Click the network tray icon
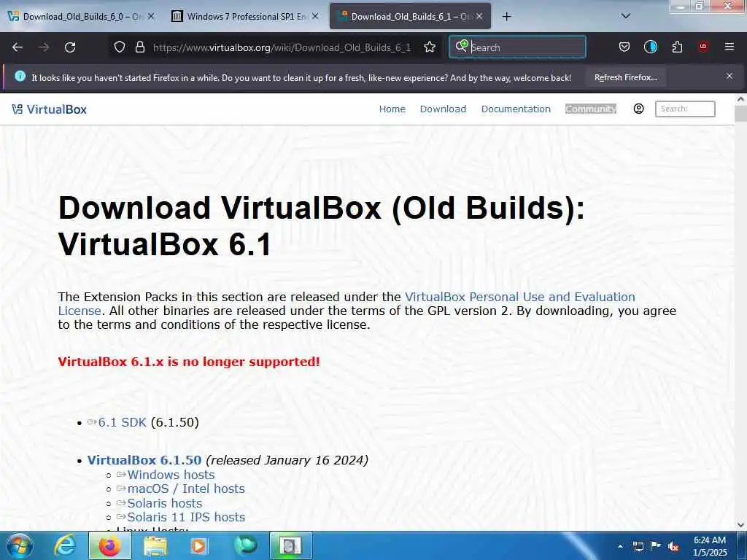Viewport: 747px width, 560px height. pos(638,546)
